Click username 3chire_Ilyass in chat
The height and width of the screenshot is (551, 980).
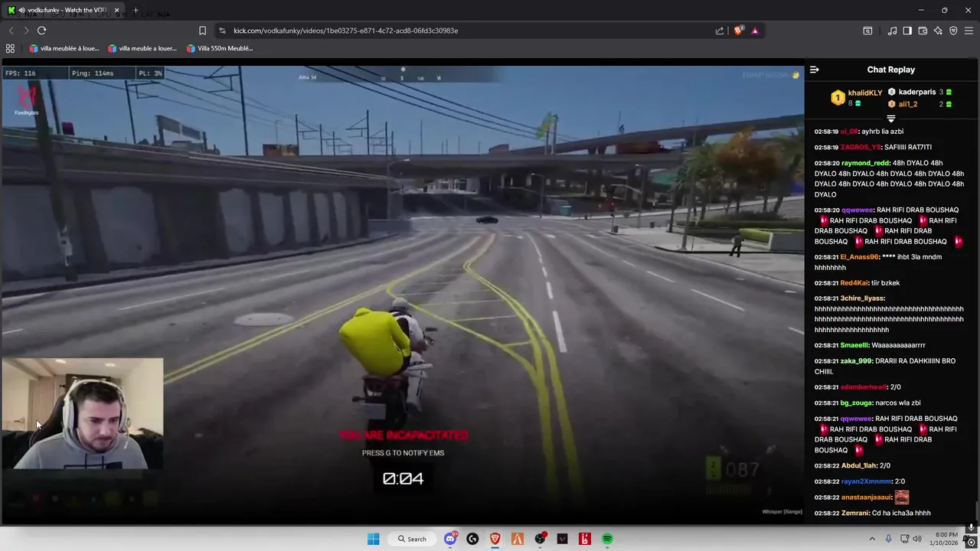coord(862,298)
